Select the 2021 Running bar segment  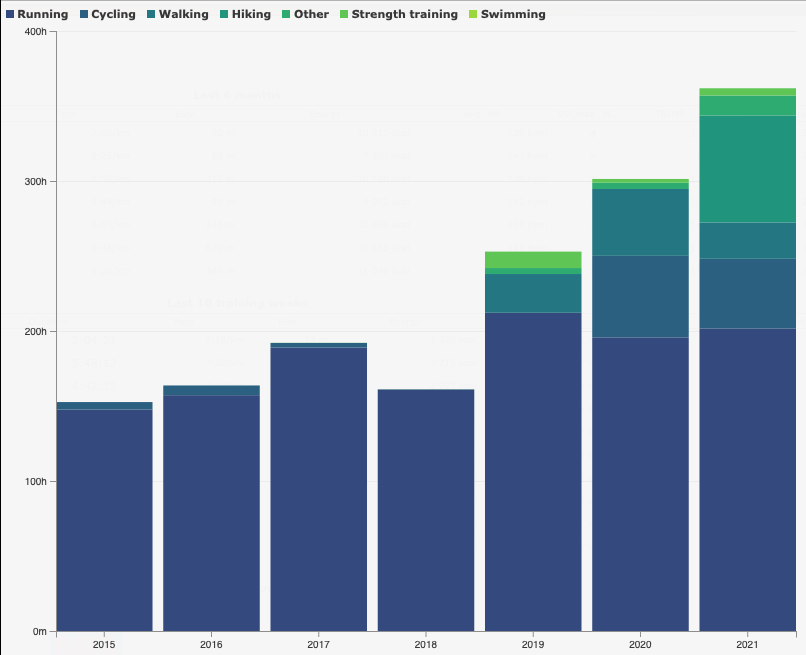pos(747,479)
